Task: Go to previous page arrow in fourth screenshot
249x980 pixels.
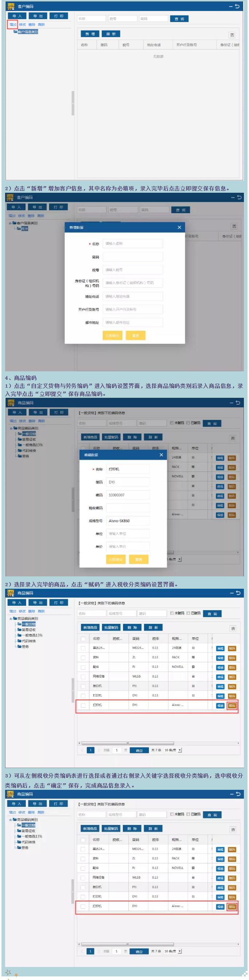Action: tap(82, 750)
